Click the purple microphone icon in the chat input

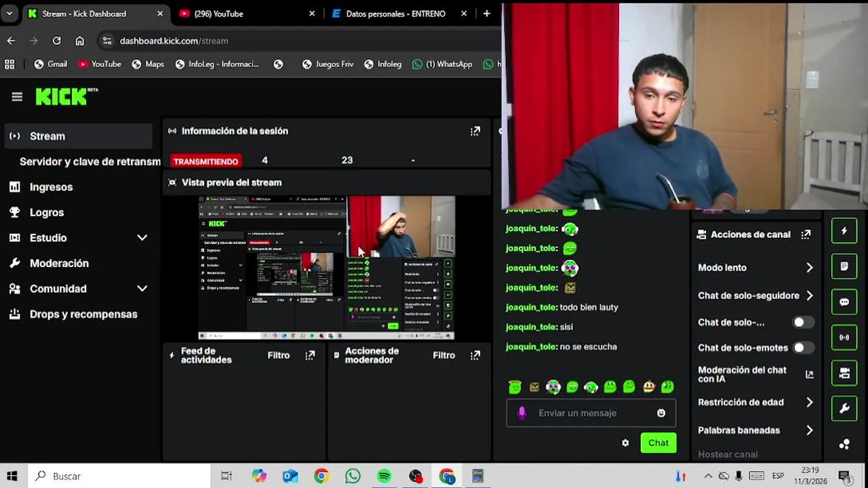coord(521,413)
